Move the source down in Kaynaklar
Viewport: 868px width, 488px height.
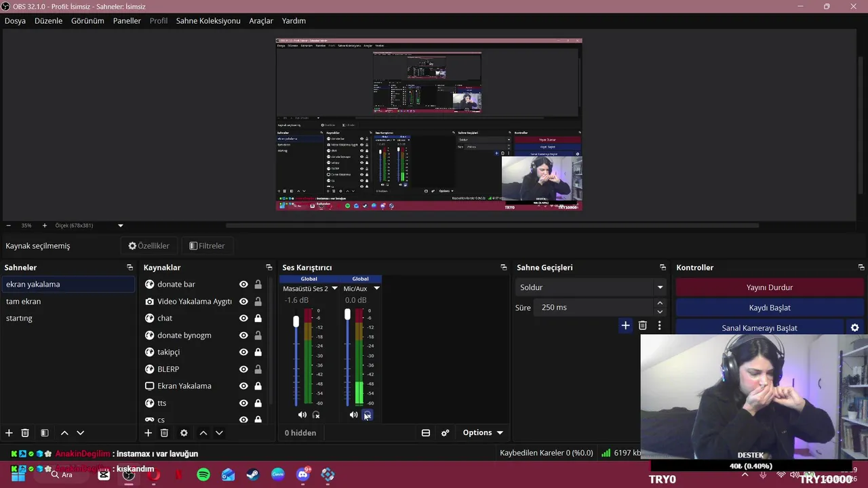click(219, 432)
